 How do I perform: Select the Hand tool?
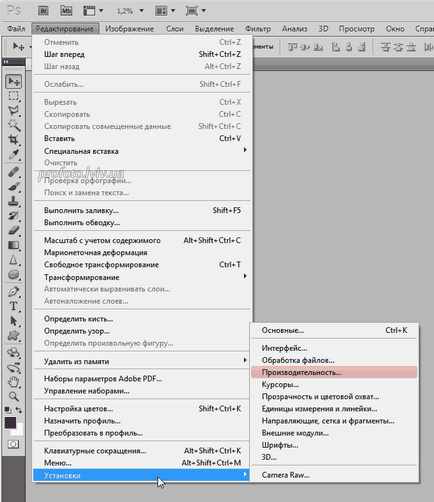pos(14,382)
